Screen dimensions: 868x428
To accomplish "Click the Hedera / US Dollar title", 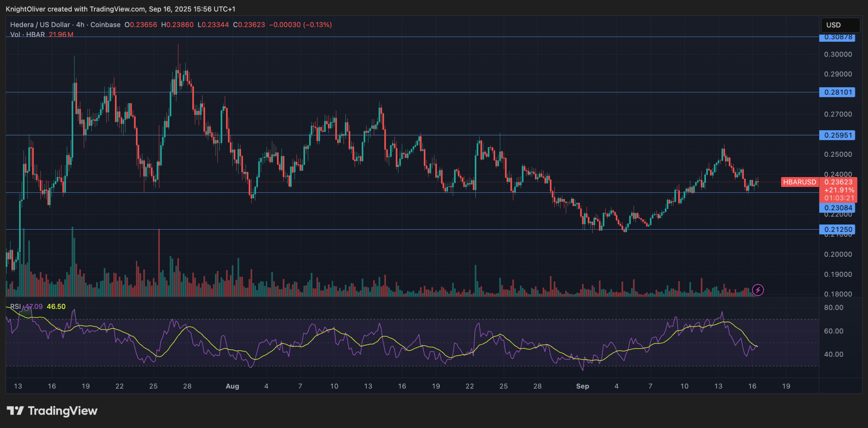I will point(40,25).
